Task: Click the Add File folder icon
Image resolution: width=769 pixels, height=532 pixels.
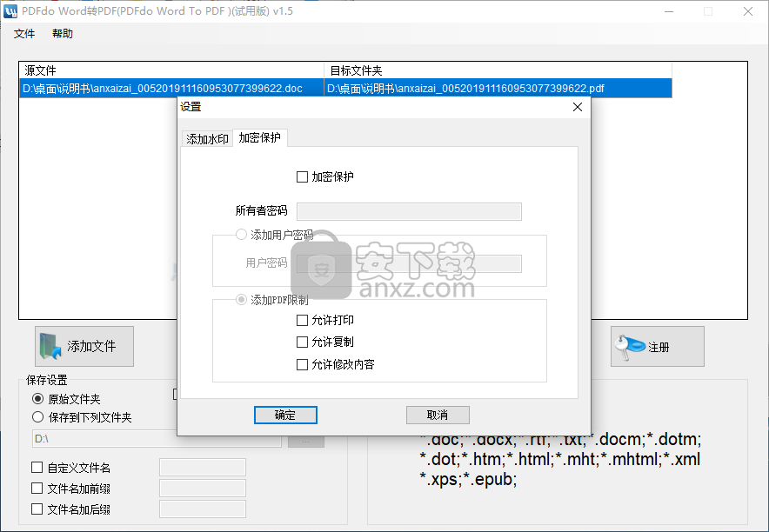Action: (x=50, y=346)
